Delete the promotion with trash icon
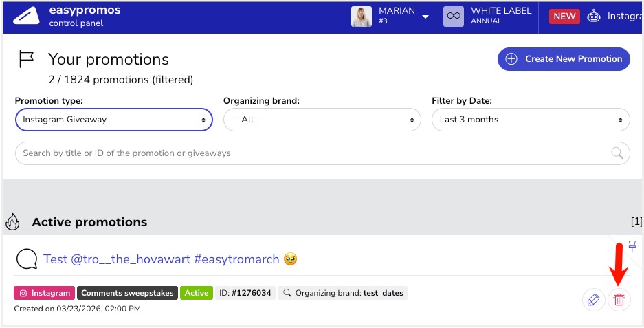The image size is (644, 328). [x=619, y=300]
